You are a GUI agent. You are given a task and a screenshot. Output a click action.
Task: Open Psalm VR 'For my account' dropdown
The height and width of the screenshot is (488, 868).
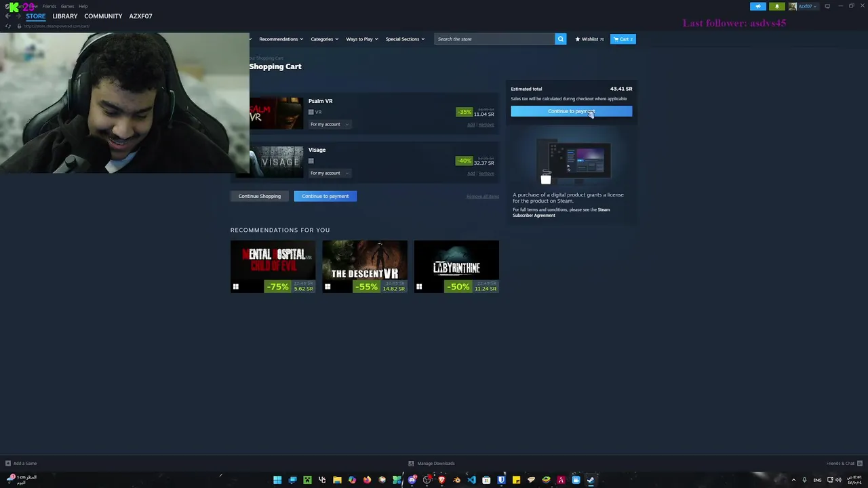pyautogui.click(x=329, y=124)
